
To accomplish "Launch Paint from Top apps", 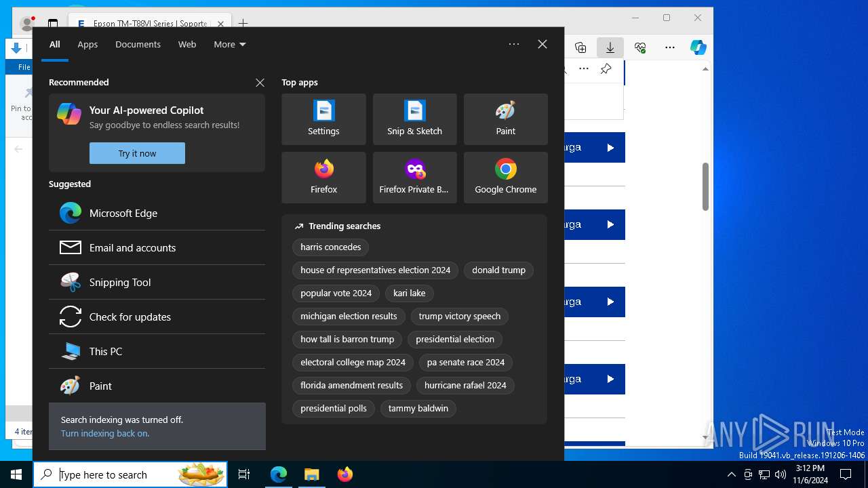I will 505,119.
